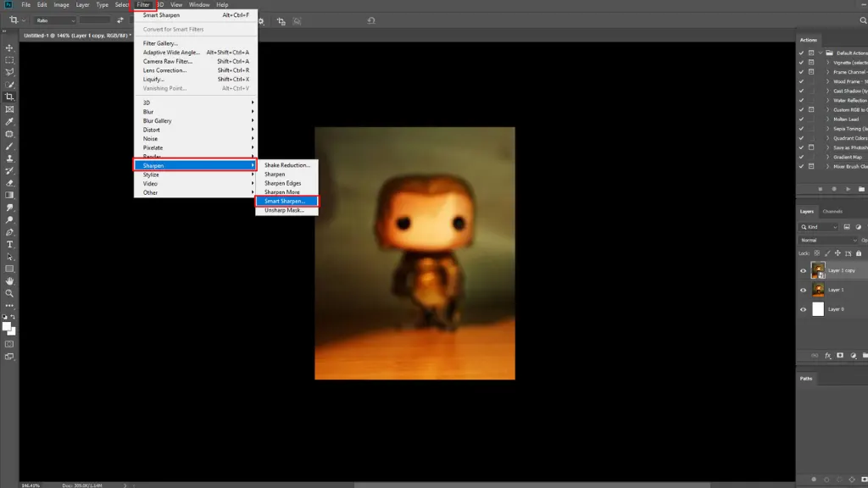The height and width of the screenshot is (488, 868).
Task: Click the background color swatch
Action: pos(14,332)
